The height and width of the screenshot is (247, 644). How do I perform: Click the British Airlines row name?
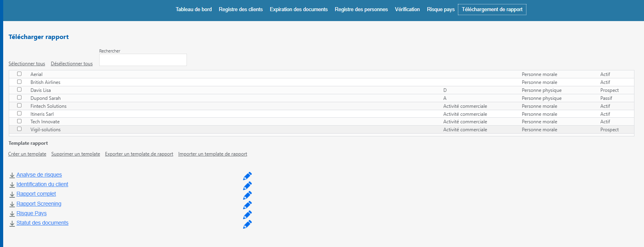click(45, 82)
